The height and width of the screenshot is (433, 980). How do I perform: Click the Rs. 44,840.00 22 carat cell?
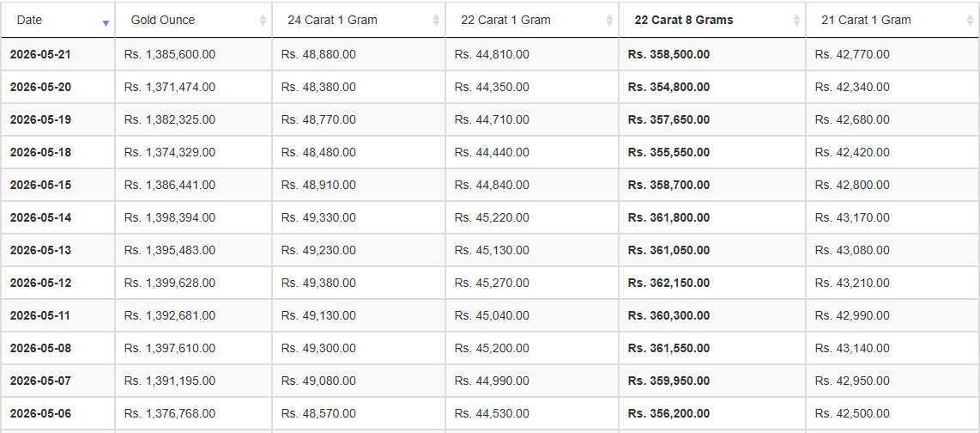click(x=532, y=186)
